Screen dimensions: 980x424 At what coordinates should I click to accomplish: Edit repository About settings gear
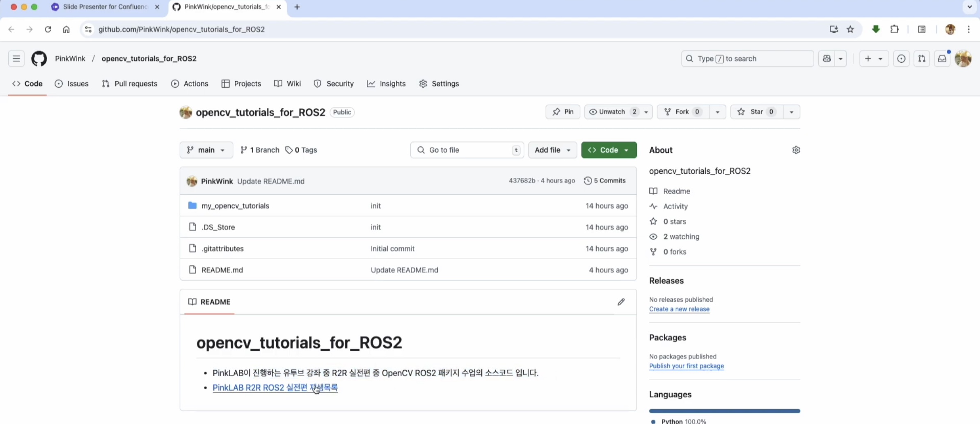pos(796,150)
